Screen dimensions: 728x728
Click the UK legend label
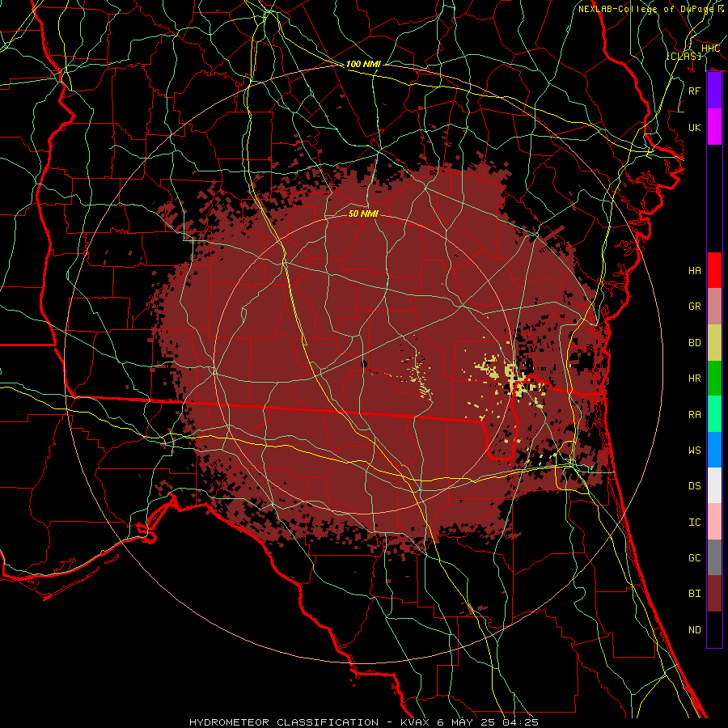[x=695, y=127]
